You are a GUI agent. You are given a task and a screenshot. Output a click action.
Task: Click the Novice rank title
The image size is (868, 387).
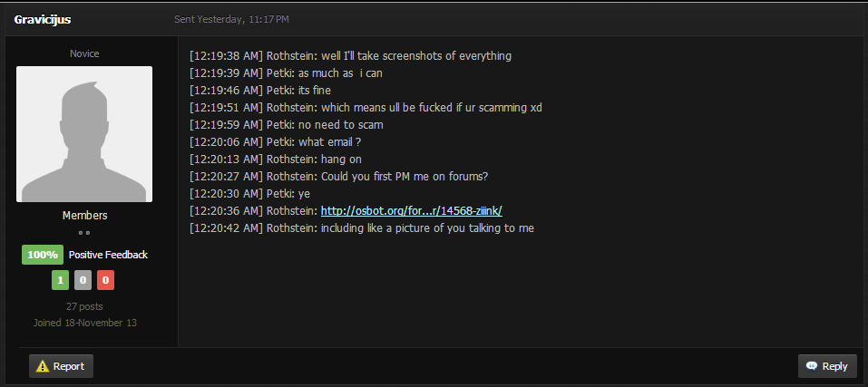tap(84, 53)
